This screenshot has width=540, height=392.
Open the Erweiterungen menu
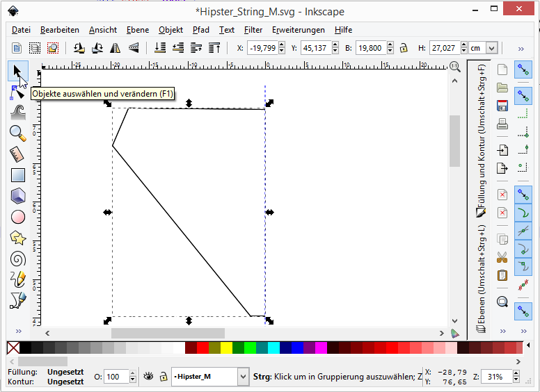298,30
